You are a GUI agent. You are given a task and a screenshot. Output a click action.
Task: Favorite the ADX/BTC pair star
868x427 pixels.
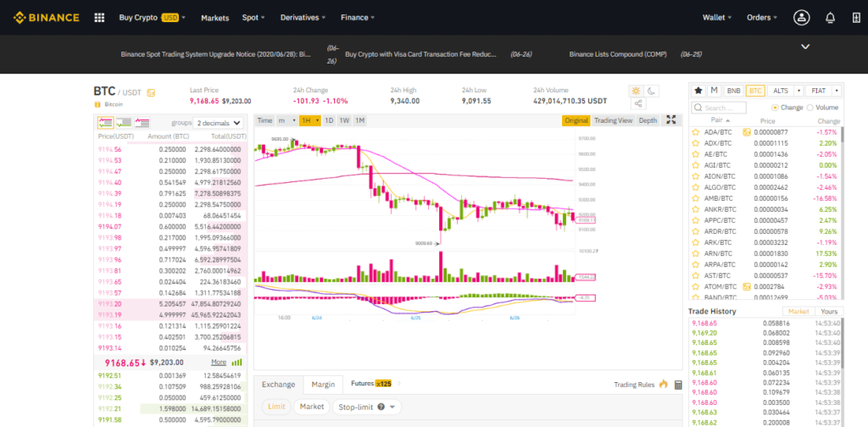[695, 143]
